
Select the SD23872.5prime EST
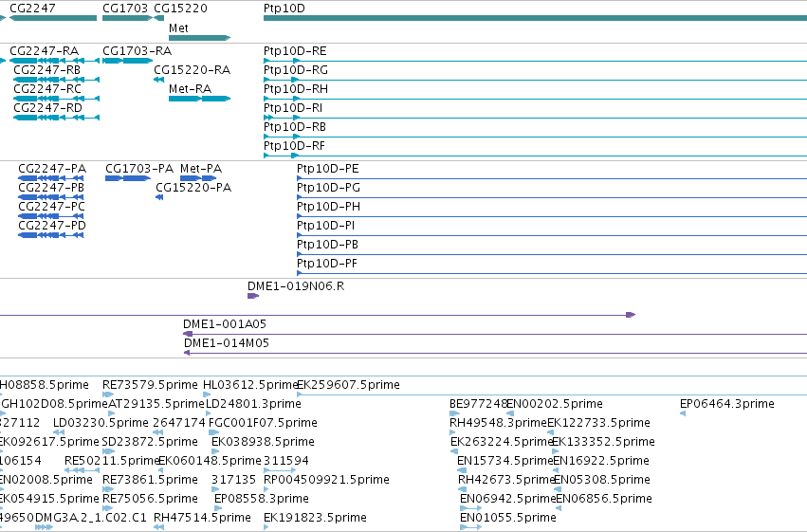107,451
